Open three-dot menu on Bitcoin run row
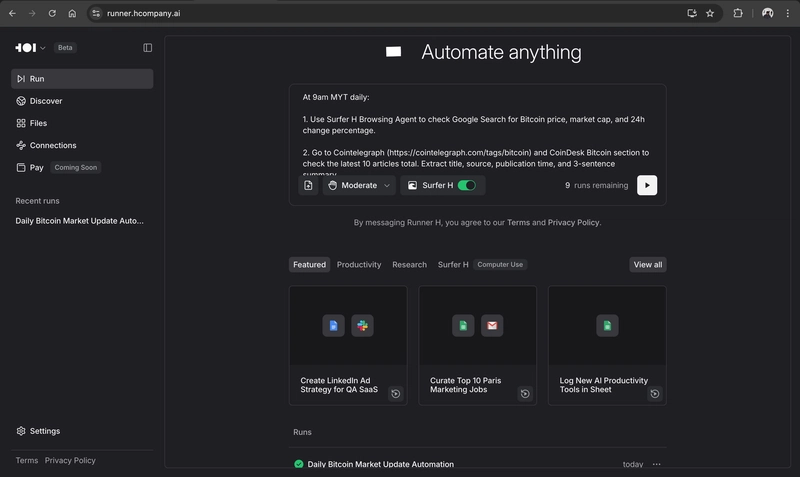The width and height of the screenshot is (800, 477). point(657,464)
